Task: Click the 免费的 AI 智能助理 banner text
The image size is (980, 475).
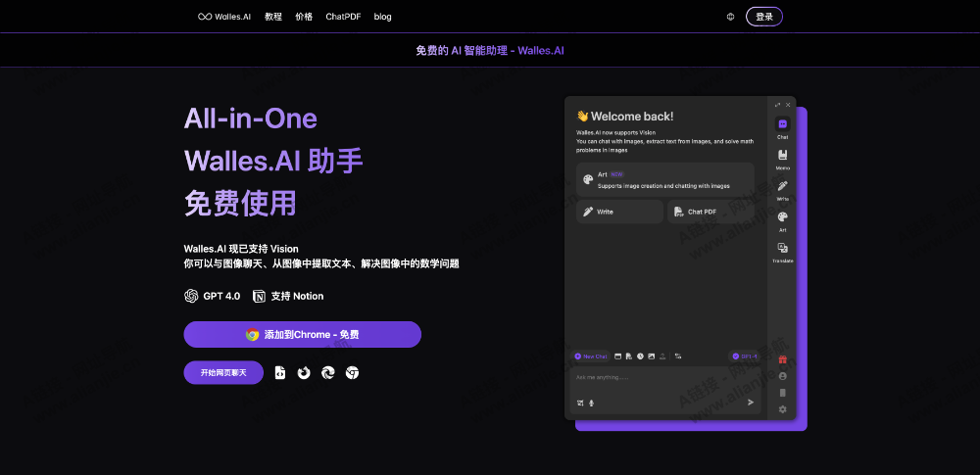Action: [x=490, y=50]
